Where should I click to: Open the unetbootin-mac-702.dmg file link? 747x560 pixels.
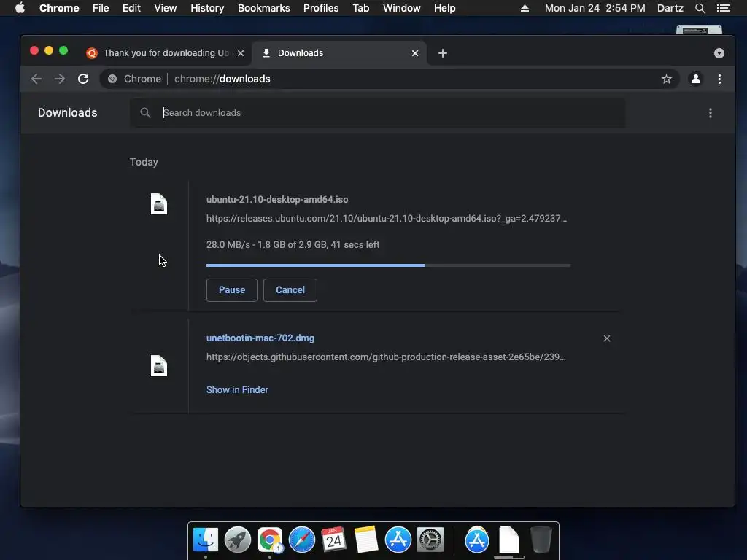[x=260, y=338]
